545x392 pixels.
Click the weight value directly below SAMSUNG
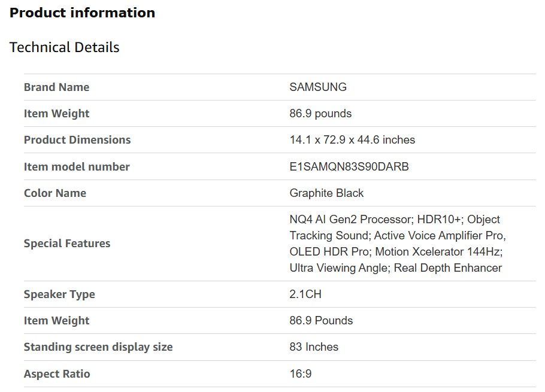[x=320, y=114]
